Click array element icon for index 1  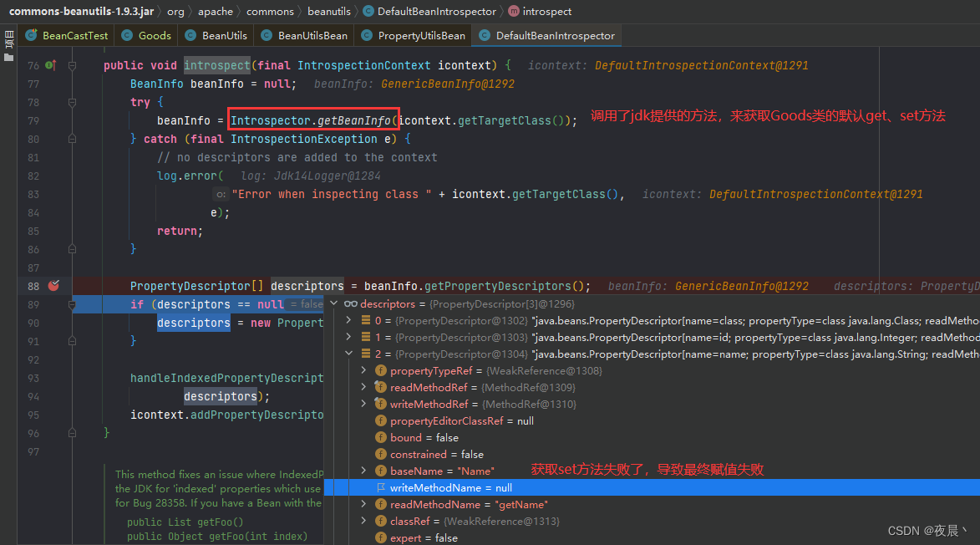pyautogui.click(x=366, y=337)
